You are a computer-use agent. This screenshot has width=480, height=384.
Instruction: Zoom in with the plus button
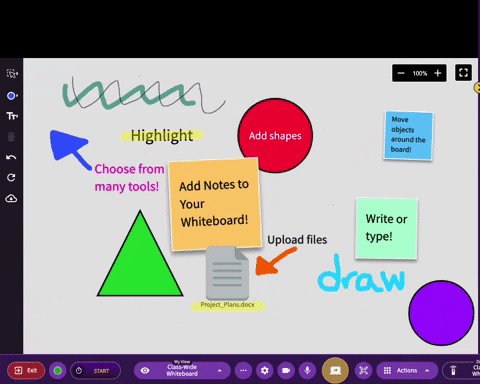[x=438, y=73]
